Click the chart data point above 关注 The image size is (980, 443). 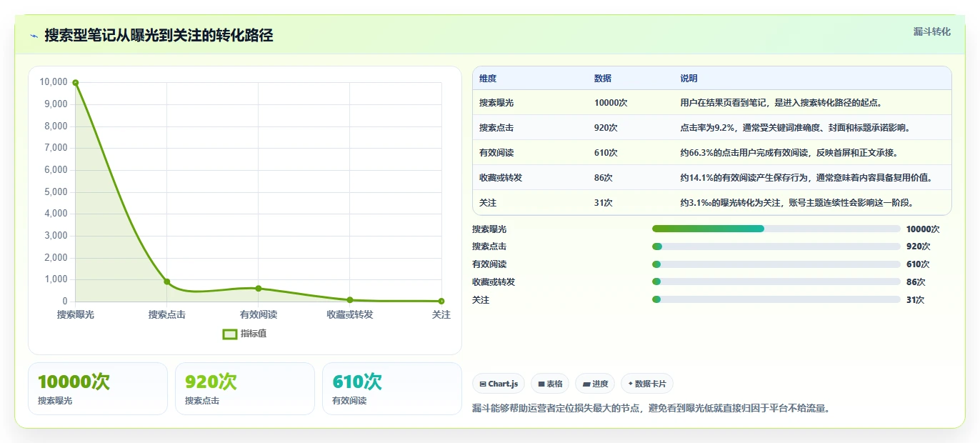(x=441, y=301)
